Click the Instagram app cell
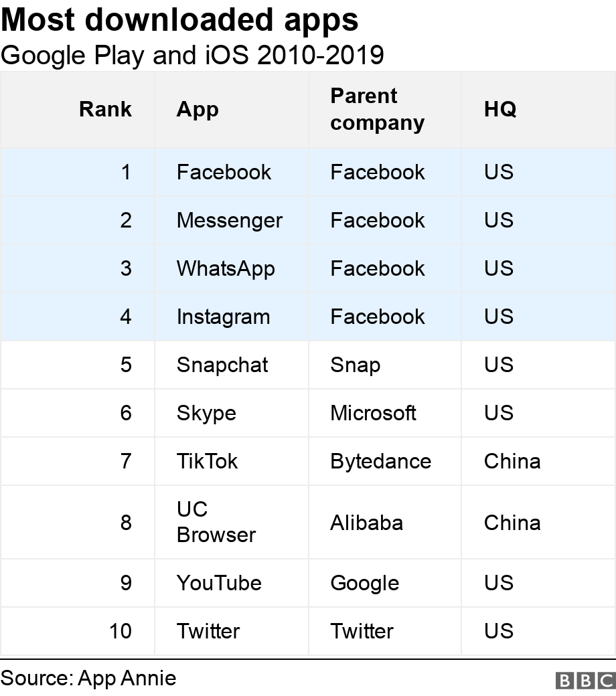 pos(223,317)
